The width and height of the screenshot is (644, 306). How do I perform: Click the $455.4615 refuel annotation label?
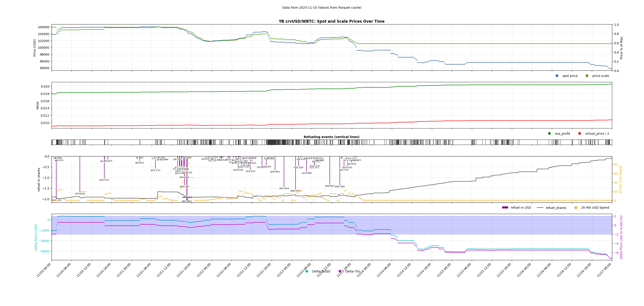click(284, 188)
